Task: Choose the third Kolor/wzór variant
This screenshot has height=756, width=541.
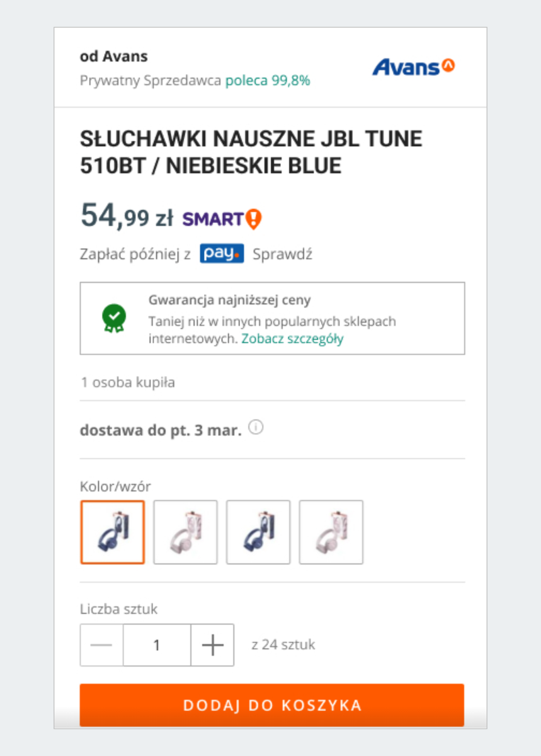Action: (x=258, y=532)
